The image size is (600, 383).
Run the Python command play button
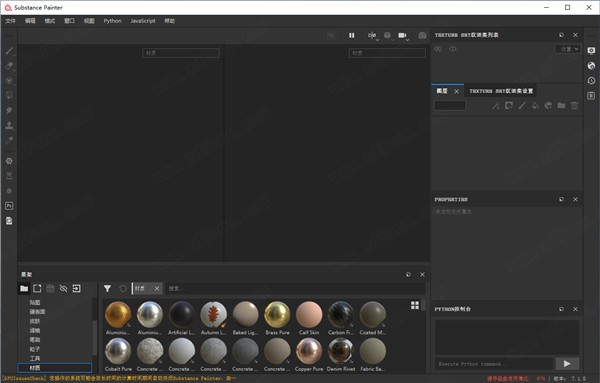point(567,363)
